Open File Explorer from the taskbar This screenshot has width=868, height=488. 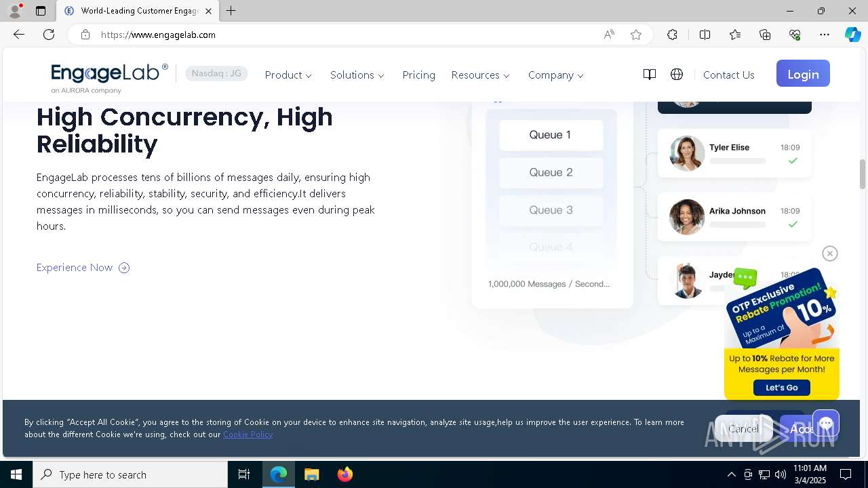click(312, 474)
